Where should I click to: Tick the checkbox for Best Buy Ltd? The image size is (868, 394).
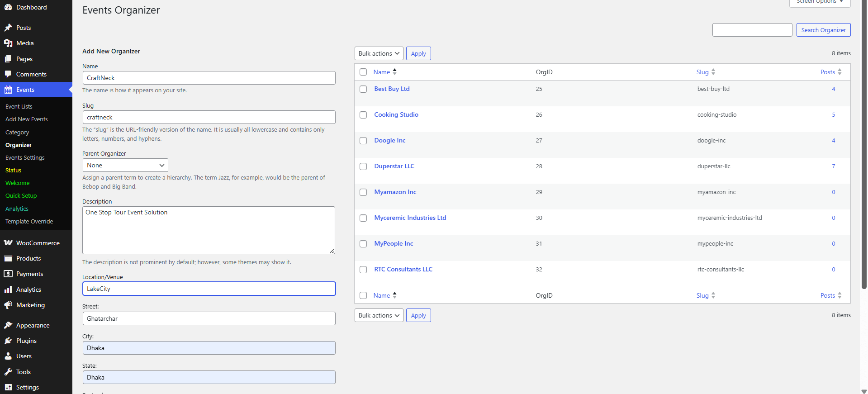click(363, 89)
